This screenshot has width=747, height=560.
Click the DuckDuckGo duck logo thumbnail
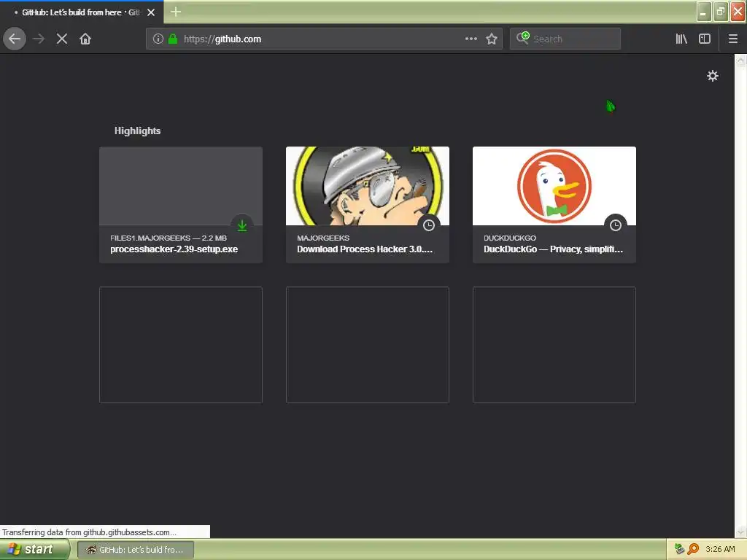(x=554, y=186)
